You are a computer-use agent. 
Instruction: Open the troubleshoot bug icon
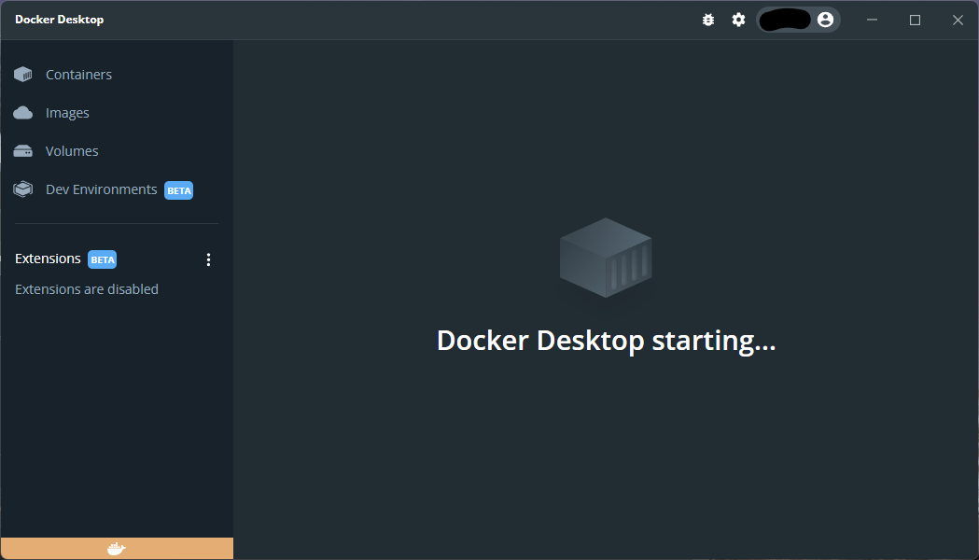coord(708,20)
